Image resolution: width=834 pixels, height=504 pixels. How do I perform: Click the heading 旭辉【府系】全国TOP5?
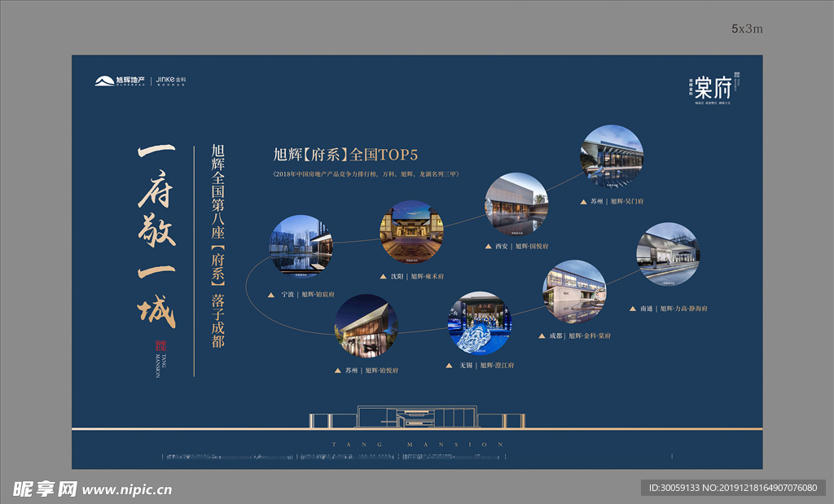(x=345, y=155)
